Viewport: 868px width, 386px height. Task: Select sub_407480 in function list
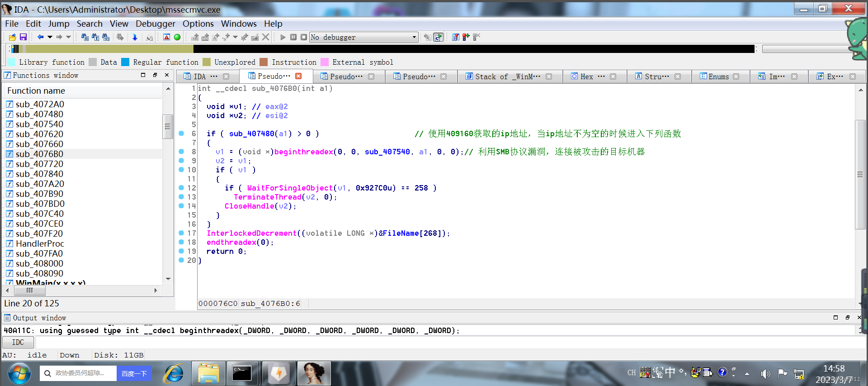pos(39,114)
